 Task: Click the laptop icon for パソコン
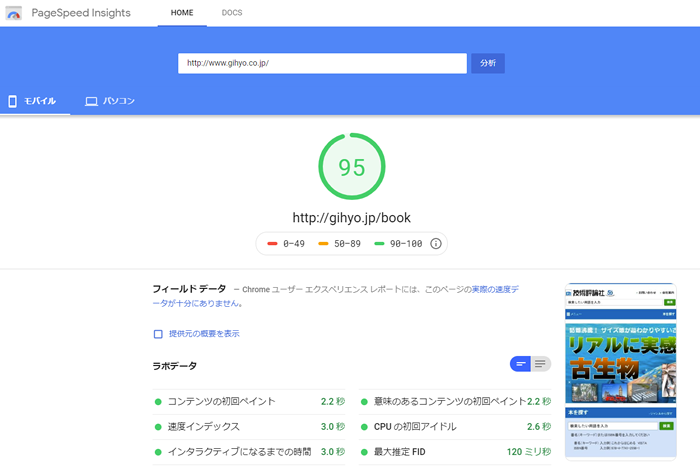[91, 101]
